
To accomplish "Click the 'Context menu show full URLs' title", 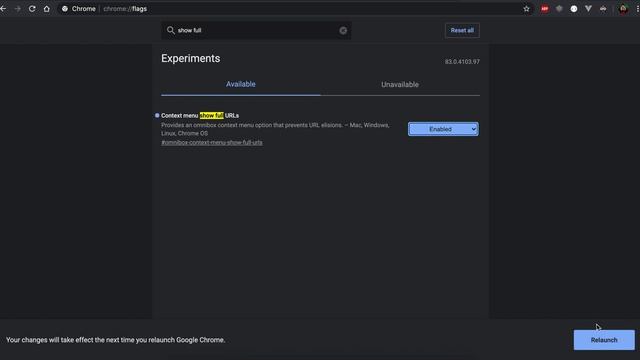I will [200, 116].
